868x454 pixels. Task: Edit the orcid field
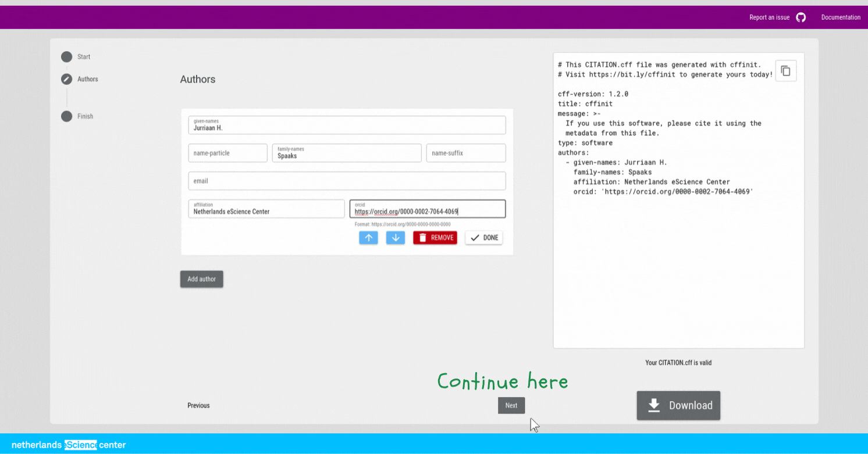(427, 212)
